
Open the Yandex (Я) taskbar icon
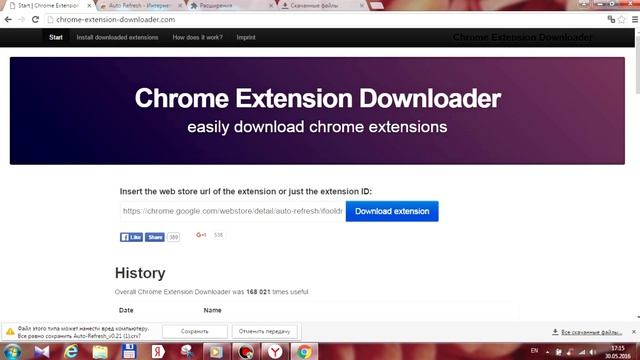(158, 352)
